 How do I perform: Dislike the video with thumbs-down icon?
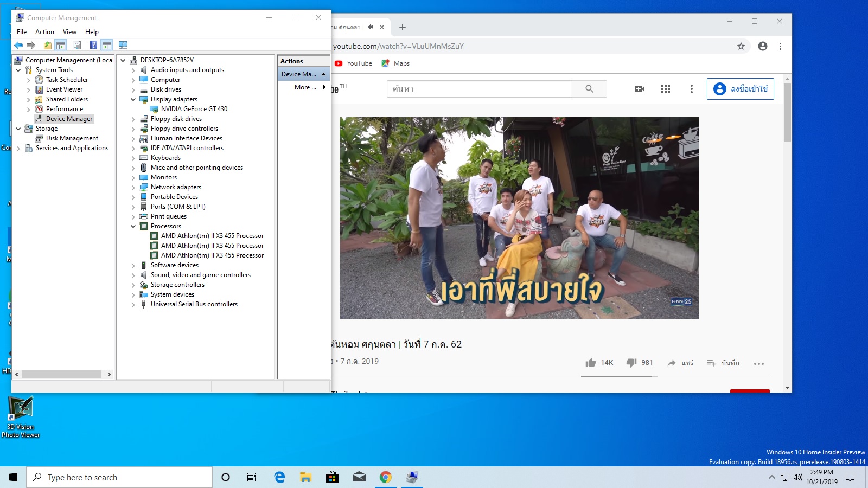point(631,363)
